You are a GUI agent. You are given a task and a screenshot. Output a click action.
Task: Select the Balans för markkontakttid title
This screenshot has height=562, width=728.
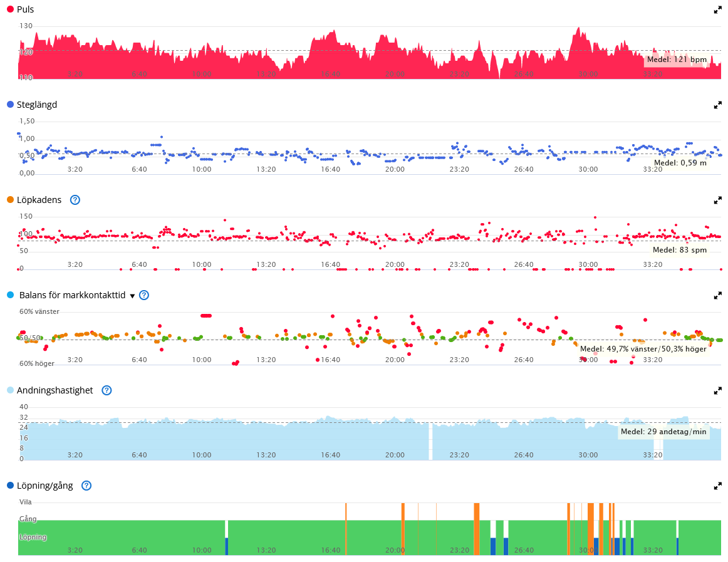point(72,295)
